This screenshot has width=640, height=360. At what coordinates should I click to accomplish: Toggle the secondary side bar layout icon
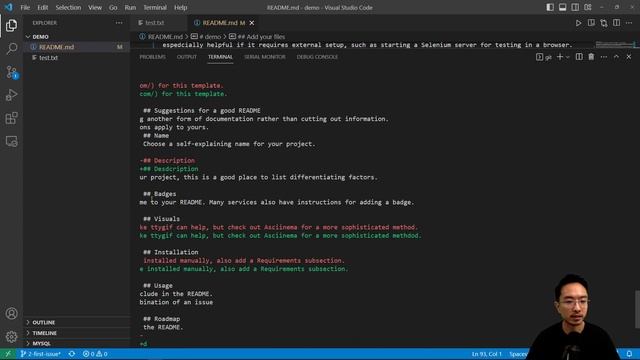pos(575,7)
